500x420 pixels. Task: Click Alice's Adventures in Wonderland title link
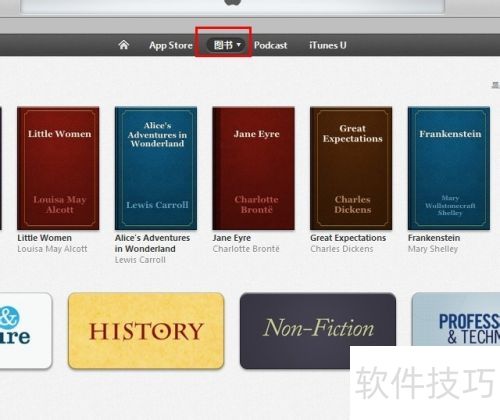152,243
